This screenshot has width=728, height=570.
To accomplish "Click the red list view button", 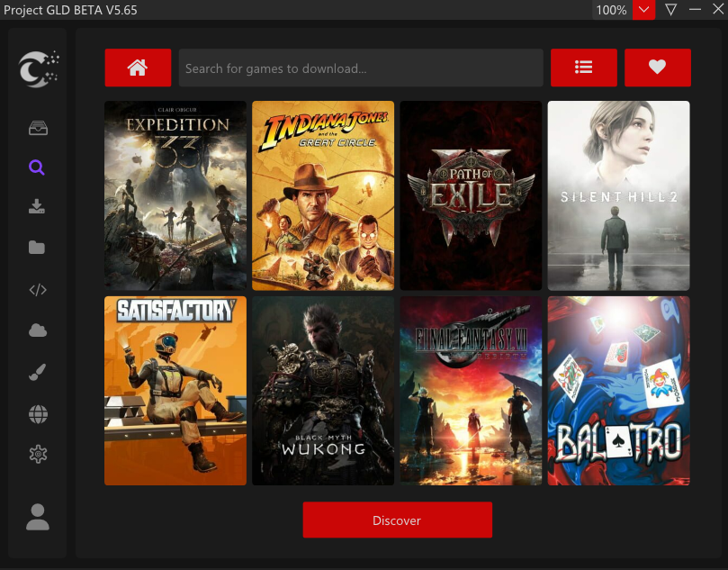I will tap(584, 68).
